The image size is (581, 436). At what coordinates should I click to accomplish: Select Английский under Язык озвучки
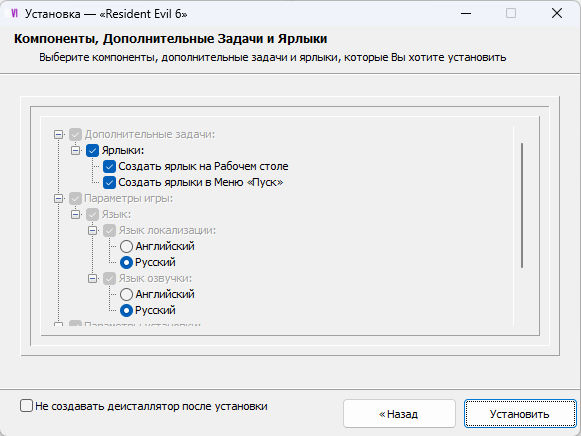[126, 294]
